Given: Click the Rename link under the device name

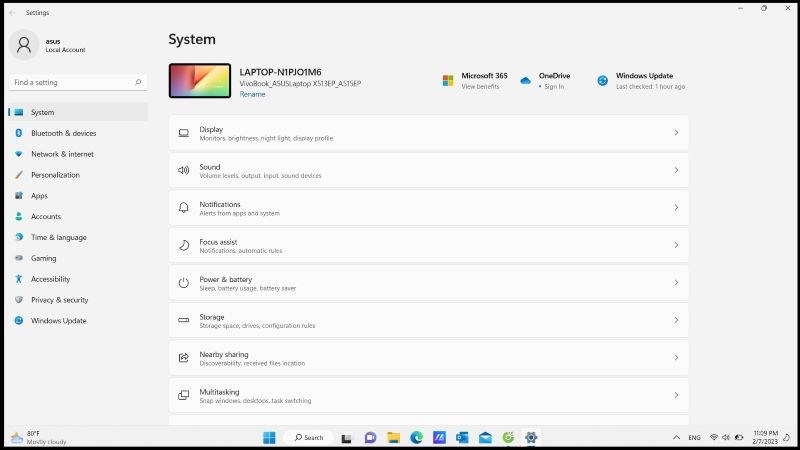Looking at the screenshot, I should click(x=253, y=94).
